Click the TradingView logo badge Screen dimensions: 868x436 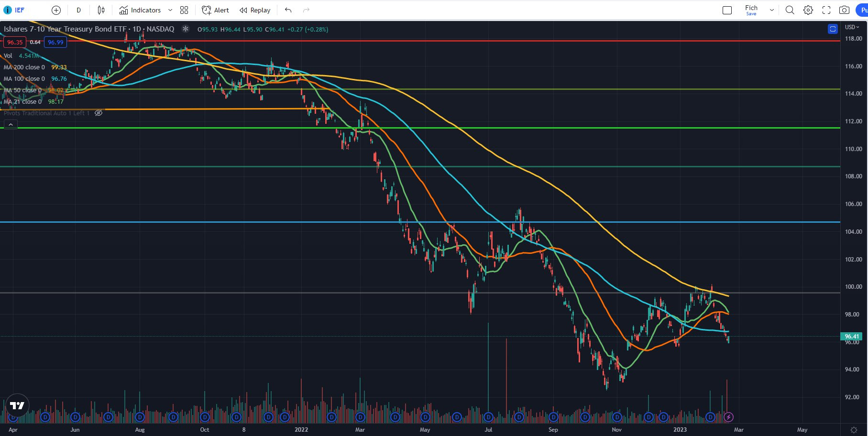coord(17,405)
